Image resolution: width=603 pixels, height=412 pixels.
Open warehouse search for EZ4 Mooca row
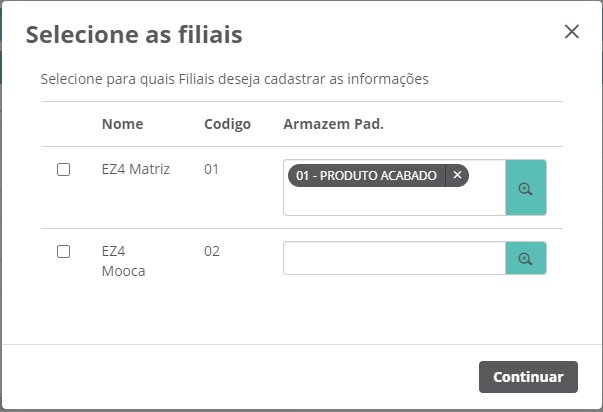[x=526, y=258]
